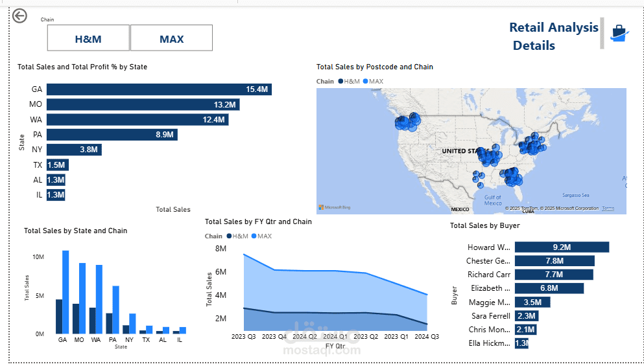Select Ella Hickm... bar showing 1.3M
Viewport: 644px width, 364px height.
pyautogui.click(x=521, y=343)
